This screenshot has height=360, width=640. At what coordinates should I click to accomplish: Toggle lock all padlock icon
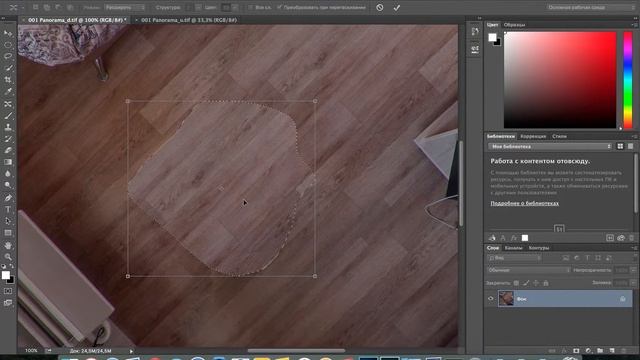pyautogui.click(x=546, y=283)
